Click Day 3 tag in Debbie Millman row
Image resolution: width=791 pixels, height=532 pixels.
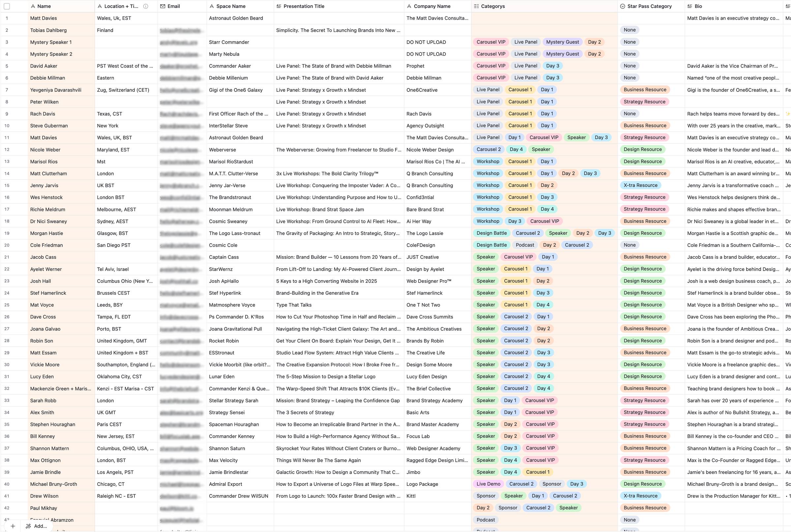click(553, 78)
